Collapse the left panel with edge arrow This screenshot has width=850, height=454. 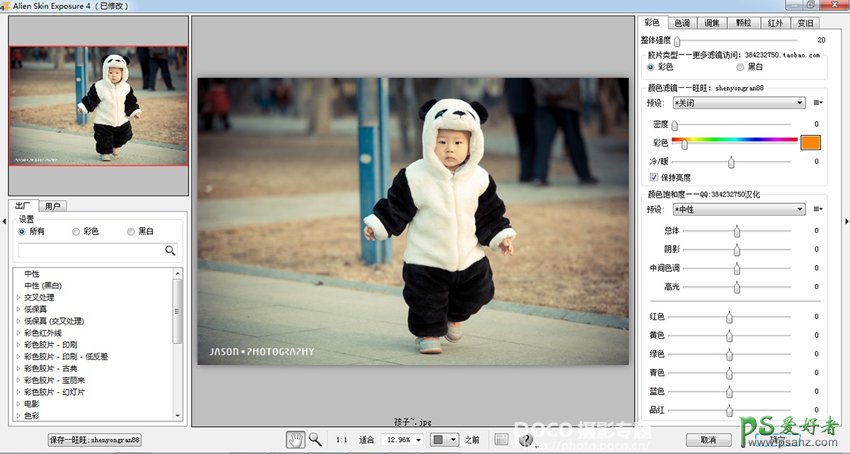pyautogui.click(x=4, y=221)
